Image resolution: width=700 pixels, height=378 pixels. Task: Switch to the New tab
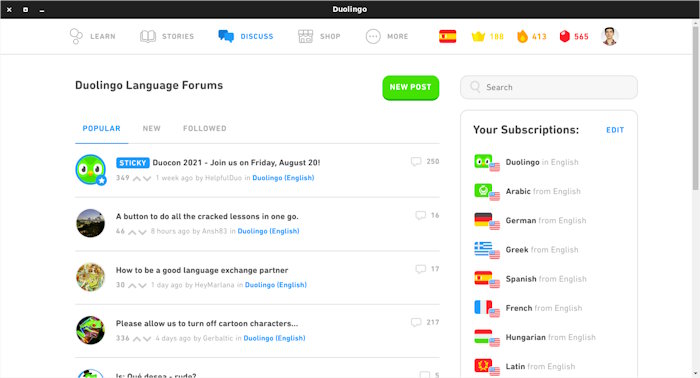coord(151,129)
